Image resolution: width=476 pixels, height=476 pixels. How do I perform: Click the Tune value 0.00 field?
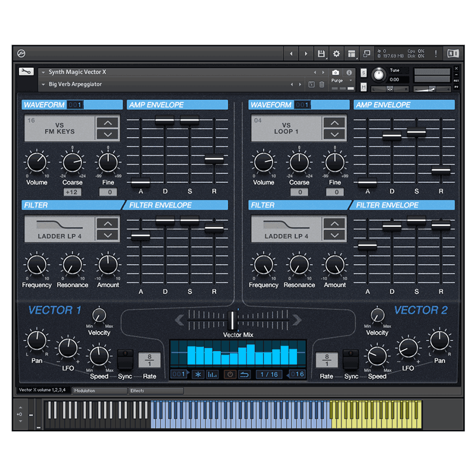398,80
